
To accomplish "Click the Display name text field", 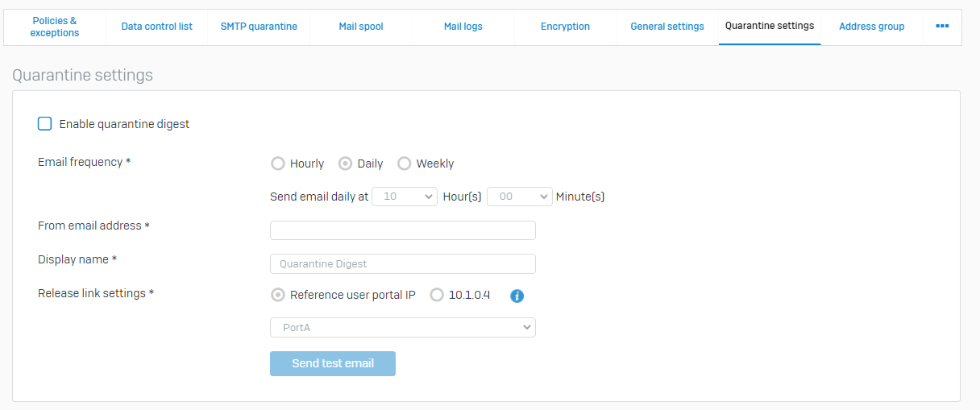I will point(403,264).
